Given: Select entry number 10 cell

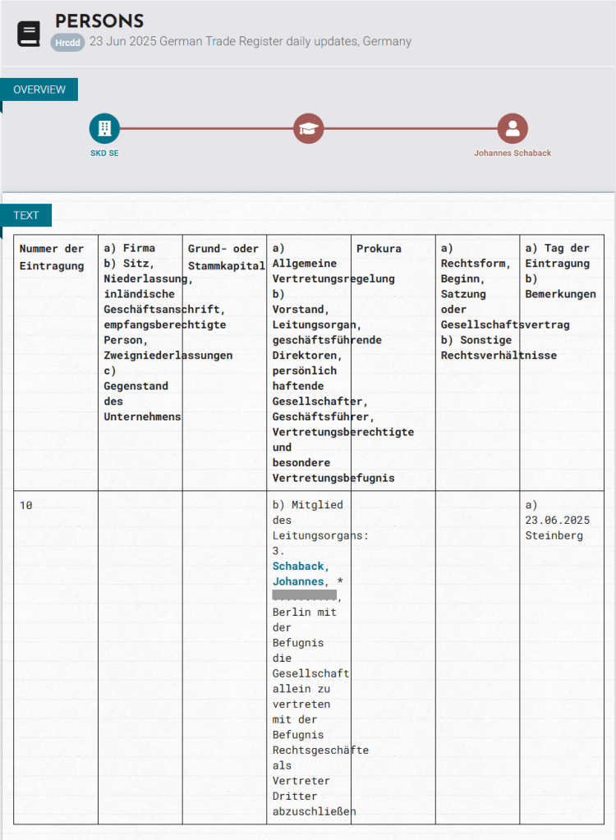Looking at the screenshot, I should click(26, 506).
